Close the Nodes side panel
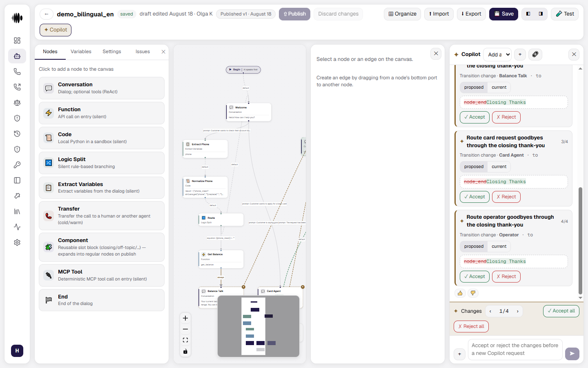 point(163,52)
